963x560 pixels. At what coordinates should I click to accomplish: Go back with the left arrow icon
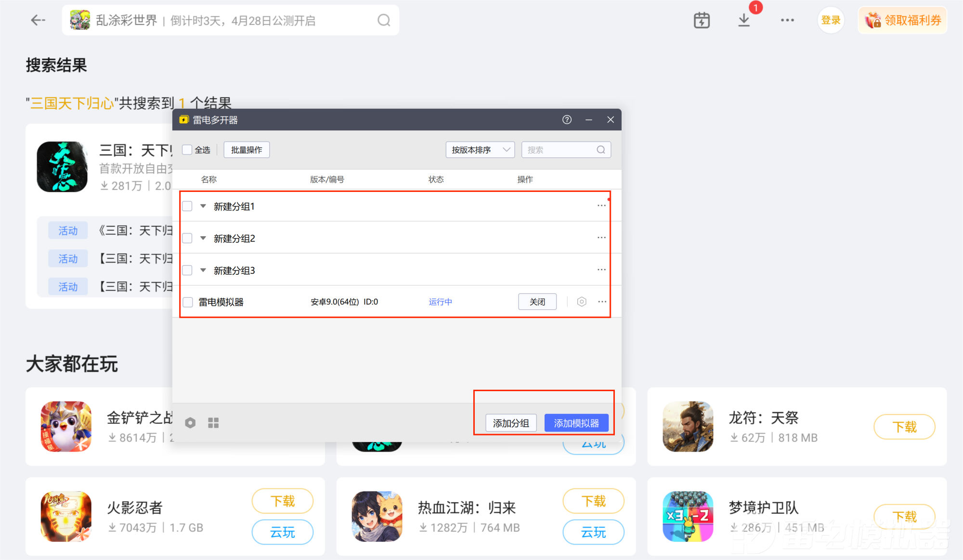[38, 20]
